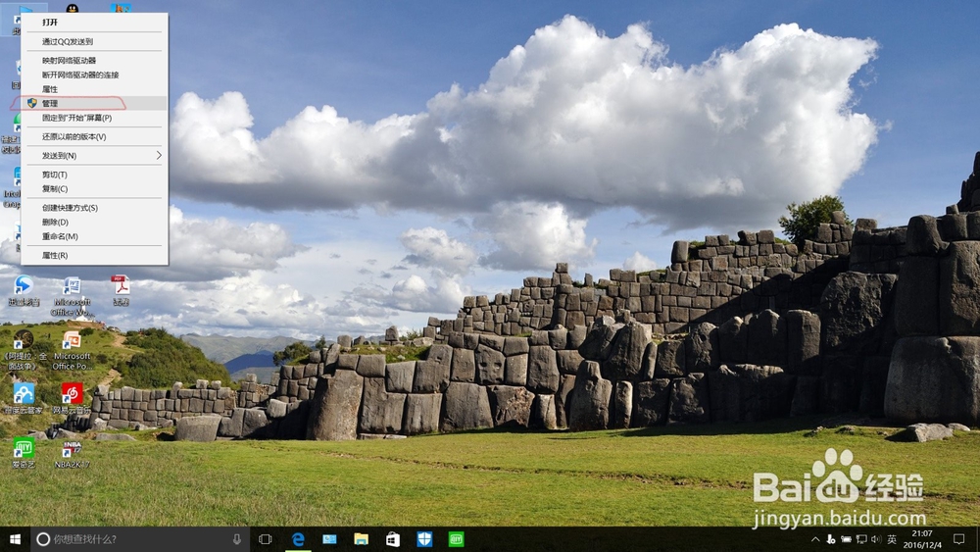Select the red PDF reader desktop shortcut
This screenshot has width=980, height=552.
click(121, 290)
